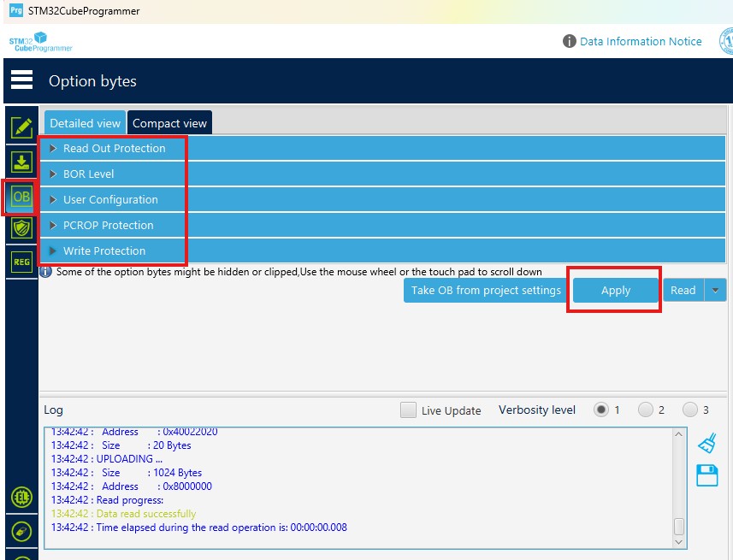The image size is (733, 560).
Task: Switch to the Compact view tab
Action: click(169, 122)
